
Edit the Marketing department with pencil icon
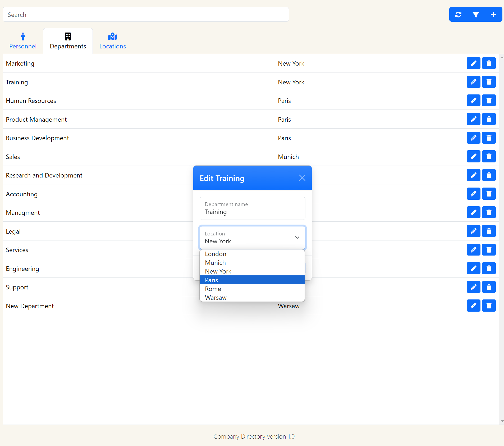(x=473, y=63)
